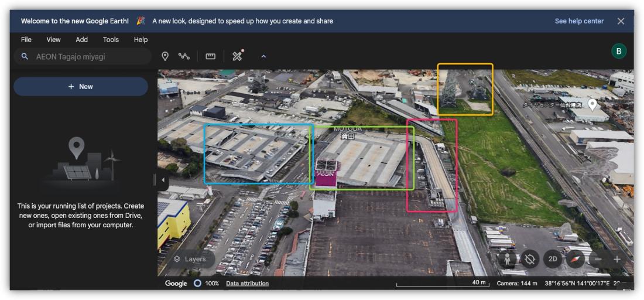Click the MOTODA map label
Screen dimensions: 644x300
[347, 129]
